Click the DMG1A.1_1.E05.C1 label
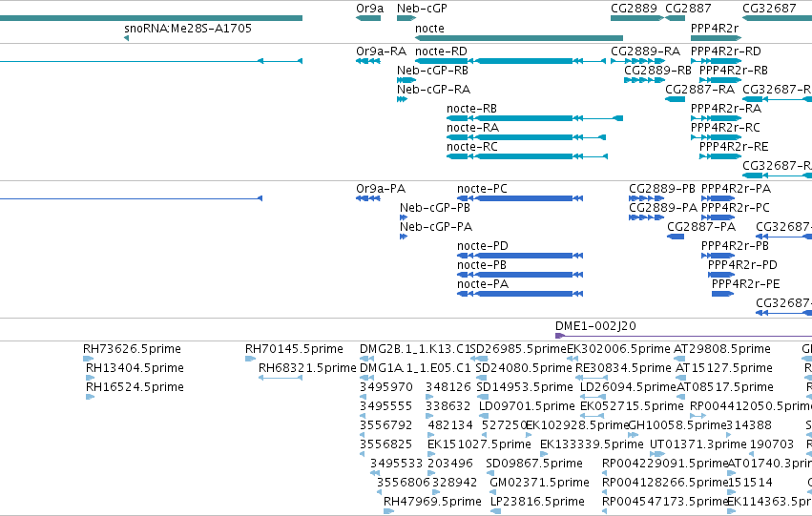Image resolution: width=812 pixels, height=516 pixels. (415, 368)
